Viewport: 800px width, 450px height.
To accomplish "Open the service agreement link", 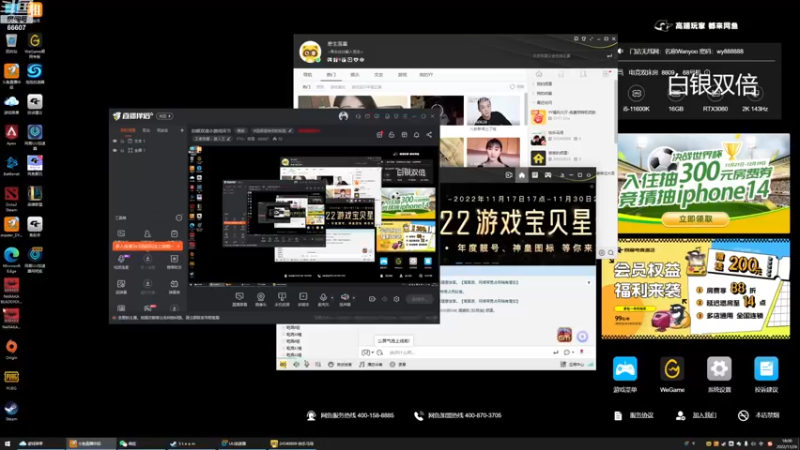I will pyautogui.click(x=641, y=415).
